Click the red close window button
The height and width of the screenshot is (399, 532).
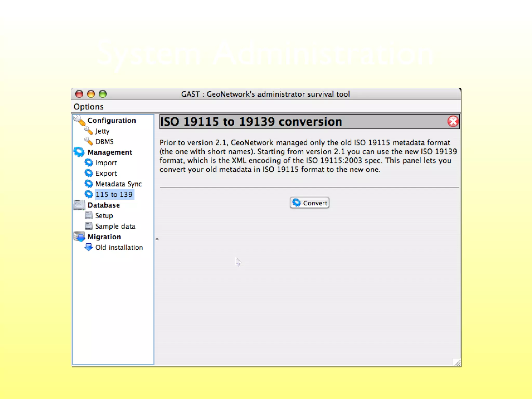pyautogui.click(x=79, y=94)
